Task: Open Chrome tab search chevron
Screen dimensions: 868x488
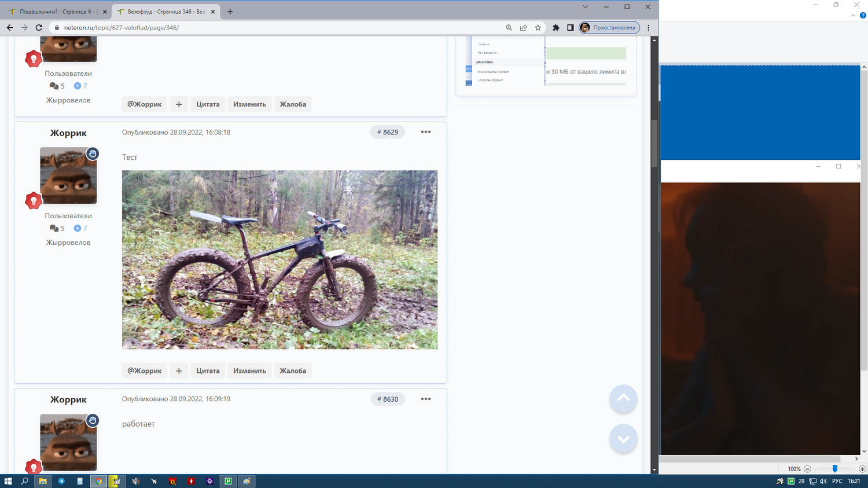Action: point(585,7)
